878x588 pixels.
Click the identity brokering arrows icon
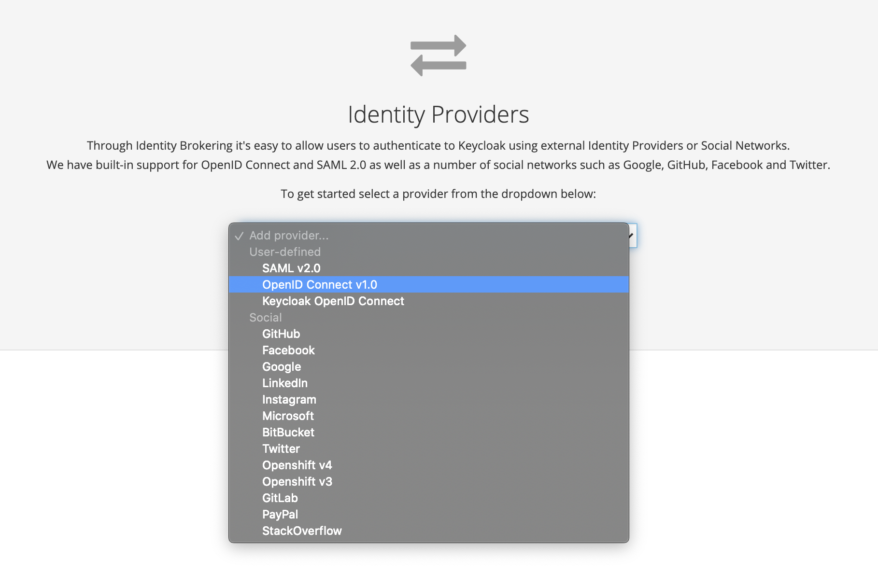[x=438, y=56]
